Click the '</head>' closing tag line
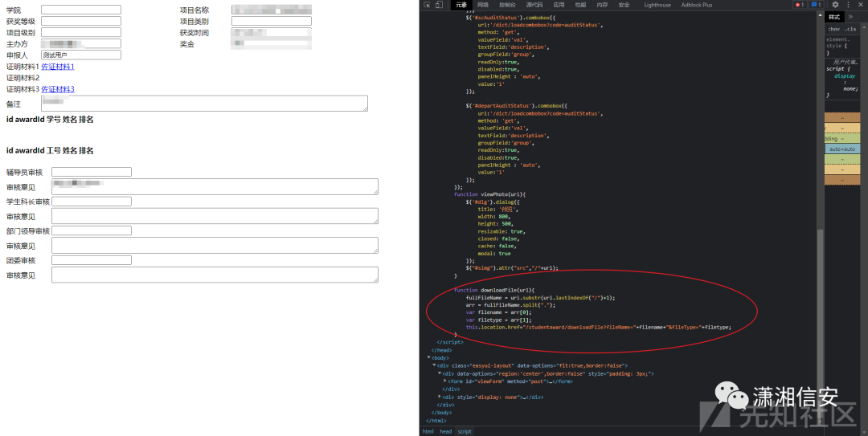This screenshot has width=868, height=436. 442,350
